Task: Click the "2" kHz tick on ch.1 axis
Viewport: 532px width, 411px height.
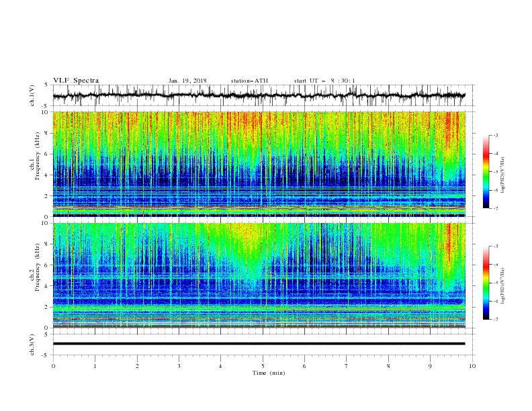Action: click(x=46, y=196)
